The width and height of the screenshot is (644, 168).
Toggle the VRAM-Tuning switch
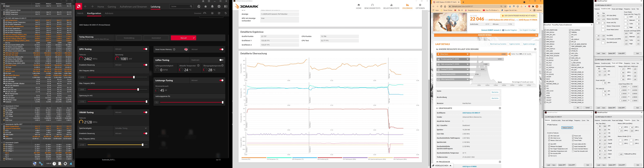tap(145, 112)
